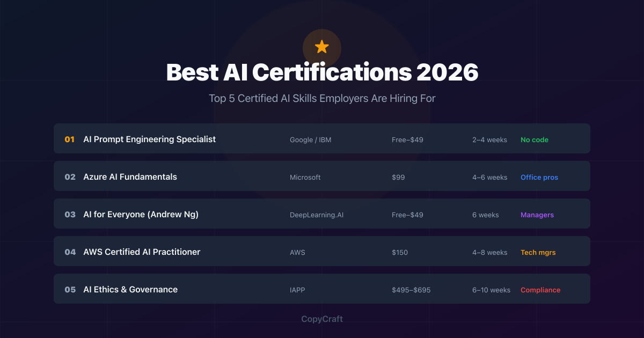
Task: Select 'Azure AI Fundamentals' title
Action: coord(130,177)
